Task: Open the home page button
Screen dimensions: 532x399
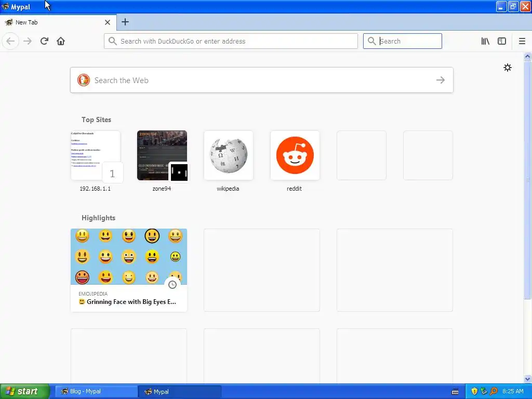Action: pyautogui.click(x=61, y=41)
